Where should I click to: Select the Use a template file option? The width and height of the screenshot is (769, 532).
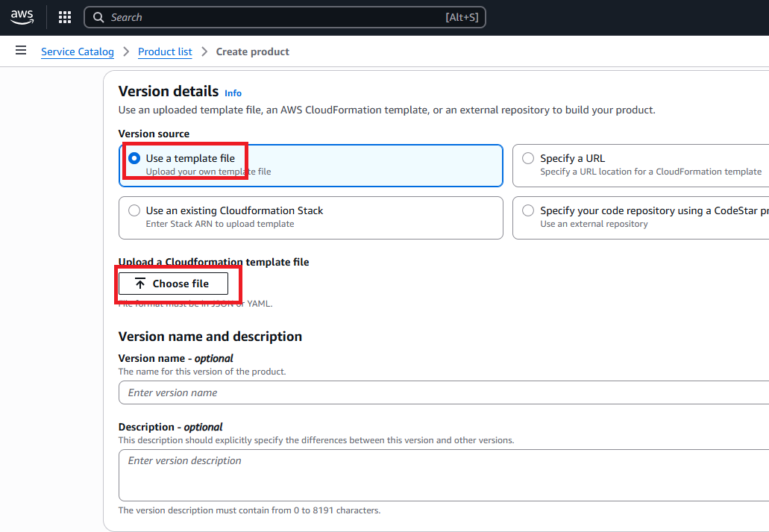click(x=134, y=158)
